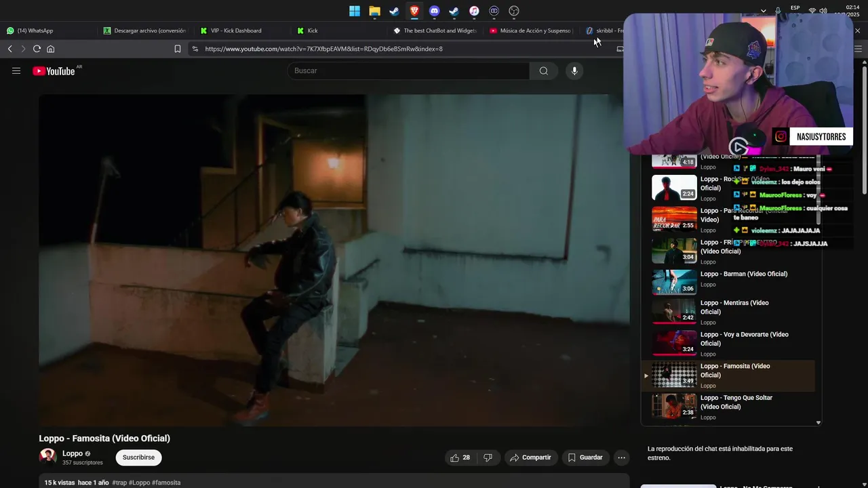Open the browser home page
This screenshot has height=488, width=868.
click(50, 49)
